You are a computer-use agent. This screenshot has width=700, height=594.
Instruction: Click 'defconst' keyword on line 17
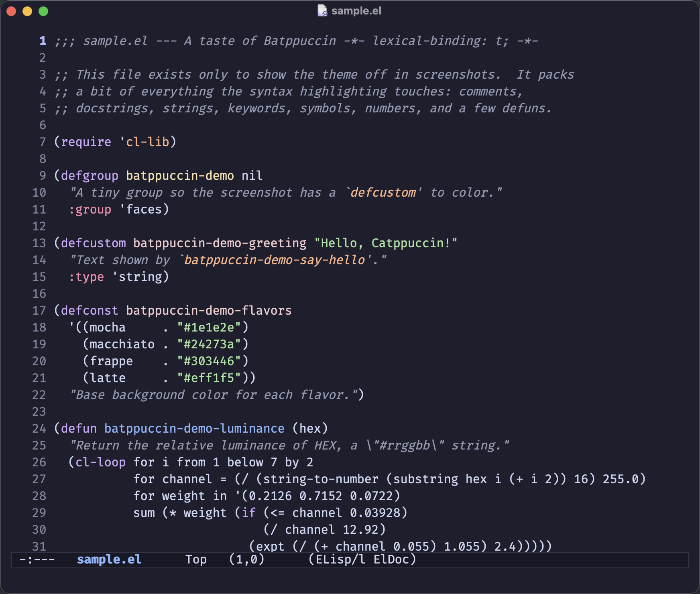(90, 311)
